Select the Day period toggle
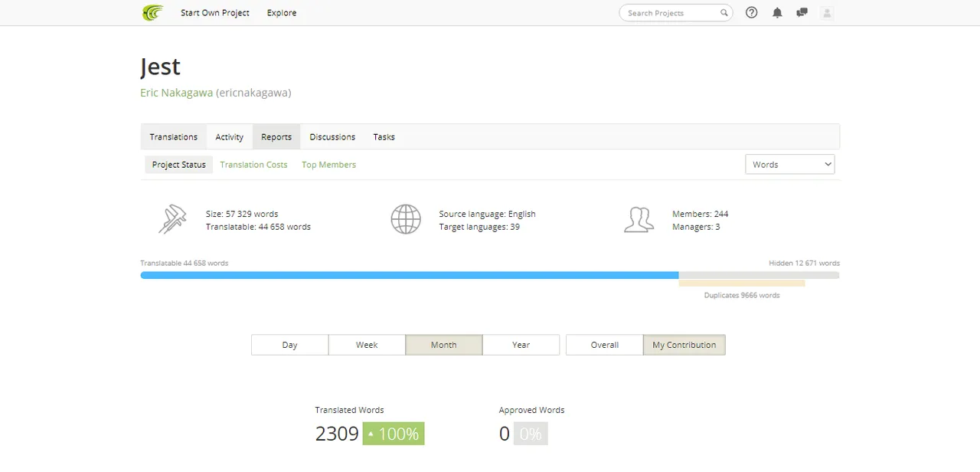The height and width of the screenshot is (472, 980). click(289, 345)
